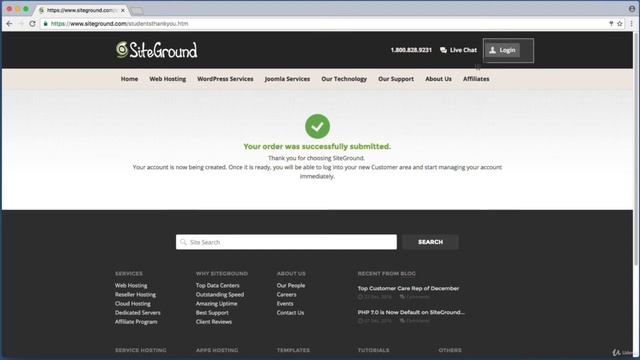Open Best Support footer link
Image resolution: width=640 pixels, height=360 pixels.
tap(212, 313)
